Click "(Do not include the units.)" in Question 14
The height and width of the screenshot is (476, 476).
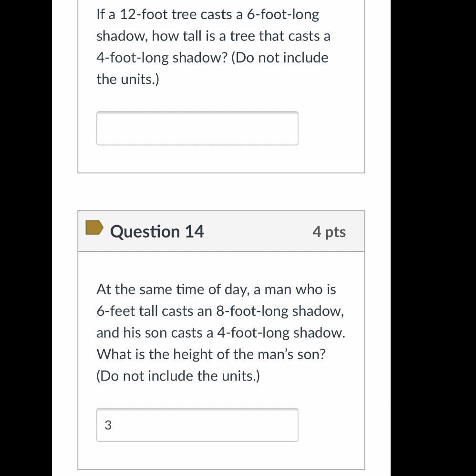(x=178, y=376)
